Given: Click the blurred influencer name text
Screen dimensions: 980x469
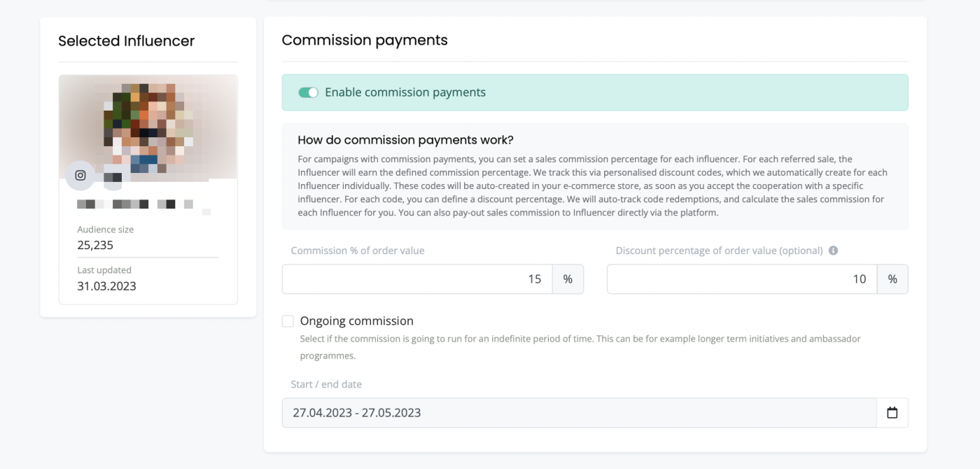Looking at the screenshot, I should coord(135,204).
